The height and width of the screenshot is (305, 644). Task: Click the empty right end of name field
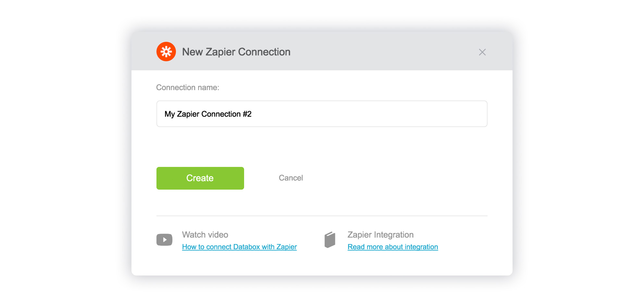click(454, 114)
